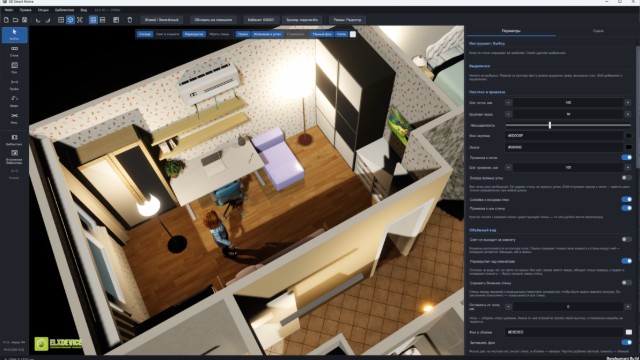640x360 pixels.
Task: Open the Библиотека sidebar tool
Action: [x=15, y=140]
